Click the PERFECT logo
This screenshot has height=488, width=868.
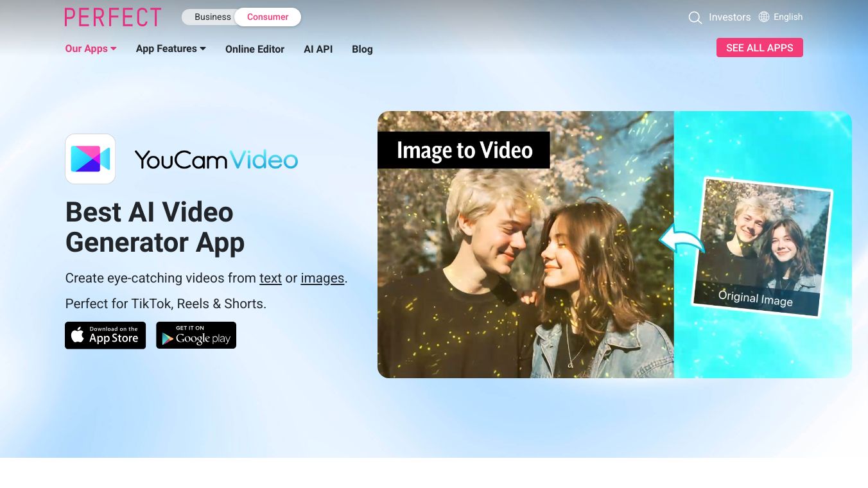point(113,17)
